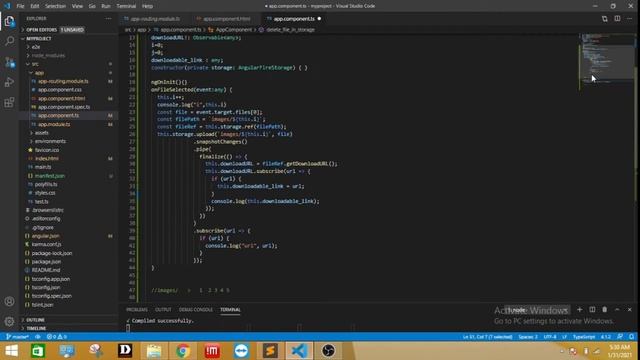Open the Accounts icon in activity bar
This screenshot has height=360, width=640.
pyautogui.click(x=9, y=302)
